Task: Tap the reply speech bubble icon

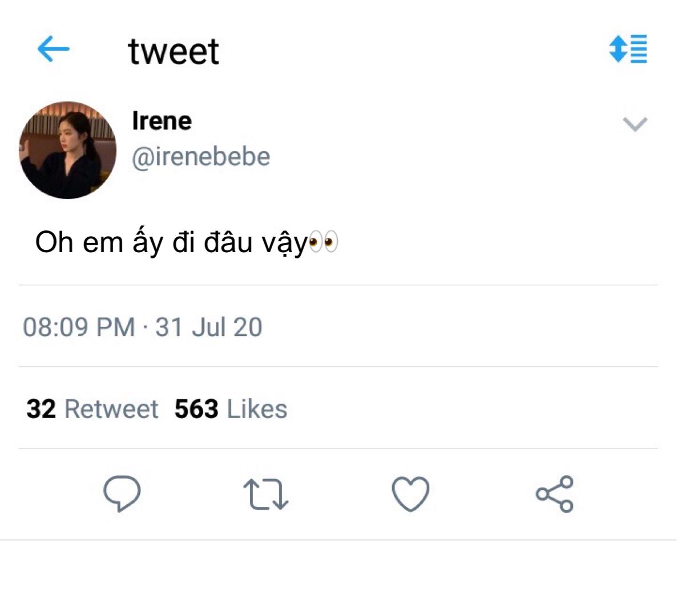Action: [122, 493]
